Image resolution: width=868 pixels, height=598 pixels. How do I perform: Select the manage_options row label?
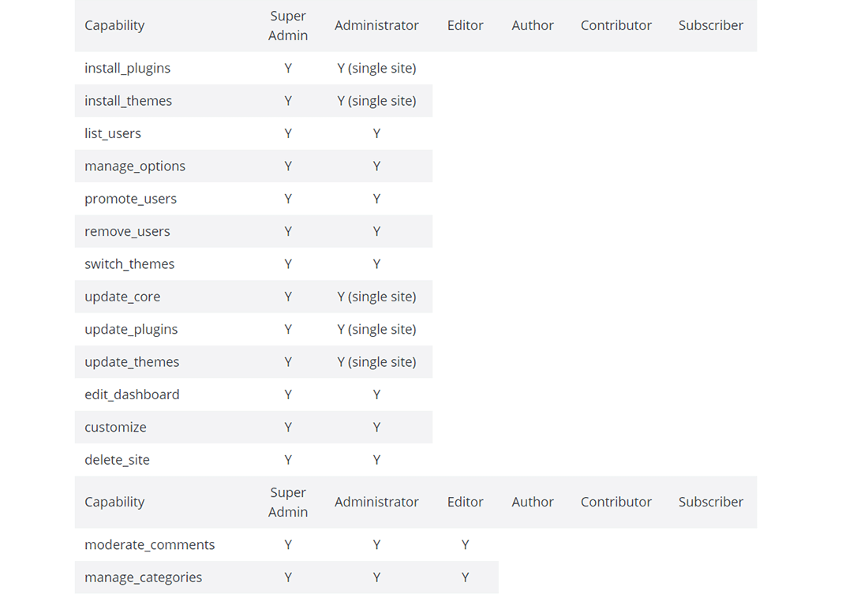(x=135, y=166)
